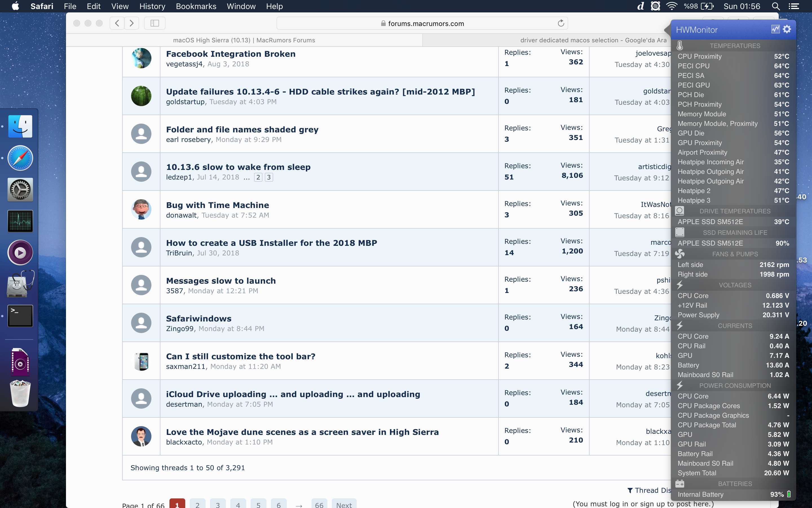The image size is (812, 508).
Task: Click the Next page button
Action: [344, 504]
